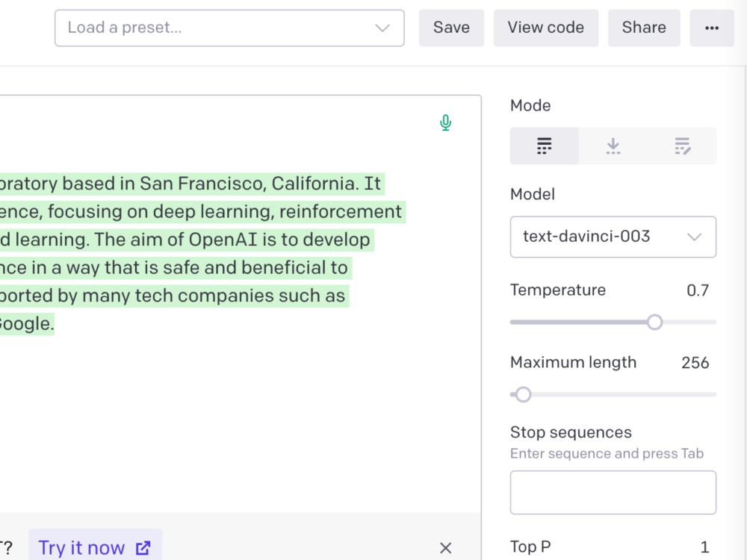Select the Complete mode icon
Screen dimensions: 747x560
pos(544,146)
